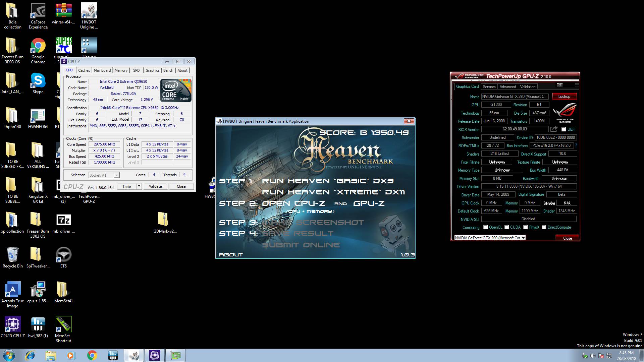Image resolution: width=644 pixels, height=362 pixels.
Task: Select the Core Speed value 2975.00 MHz
Action: pos(104,144)
